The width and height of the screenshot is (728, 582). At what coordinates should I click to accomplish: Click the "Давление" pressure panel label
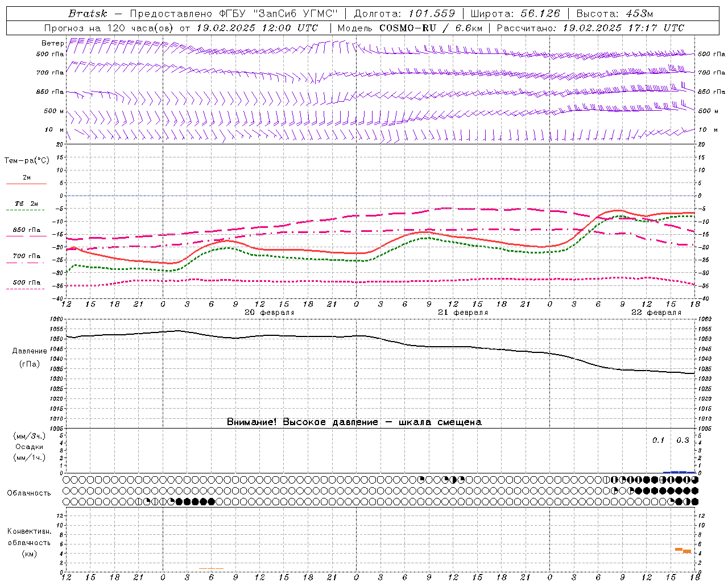click(x=28, y=351)
